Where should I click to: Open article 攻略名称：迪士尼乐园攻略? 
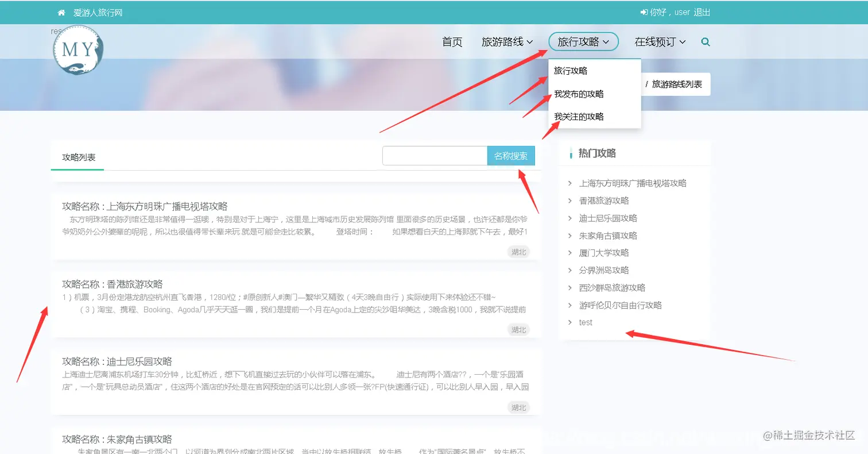pos(117,361)
